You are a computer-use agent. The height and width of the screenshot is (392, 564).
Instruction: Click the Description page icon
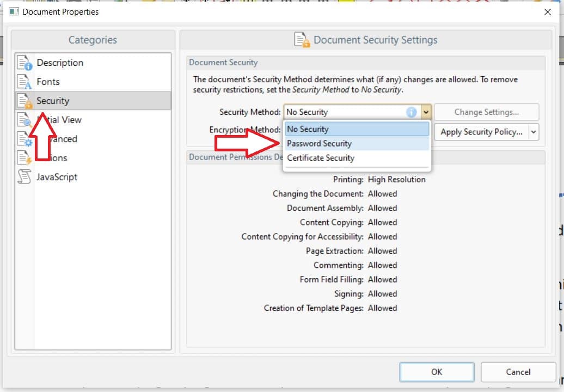point(25,63)
